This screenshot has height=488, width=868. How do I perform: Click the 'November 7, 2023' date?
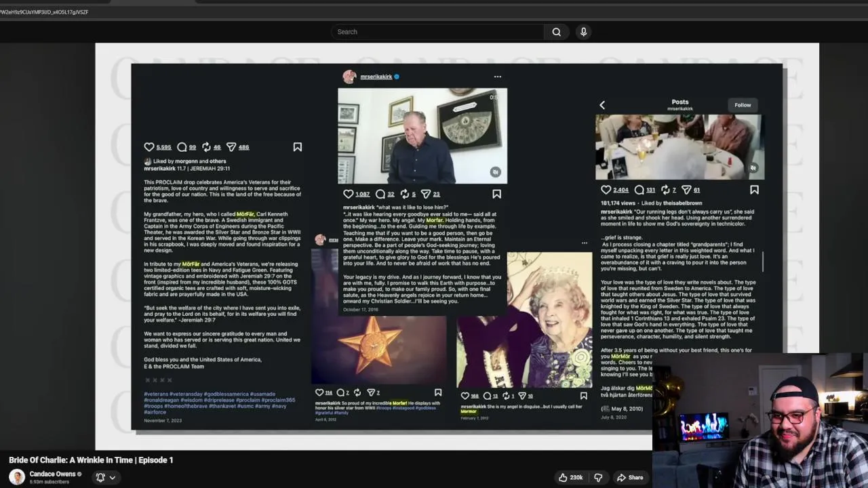(163, 421)
